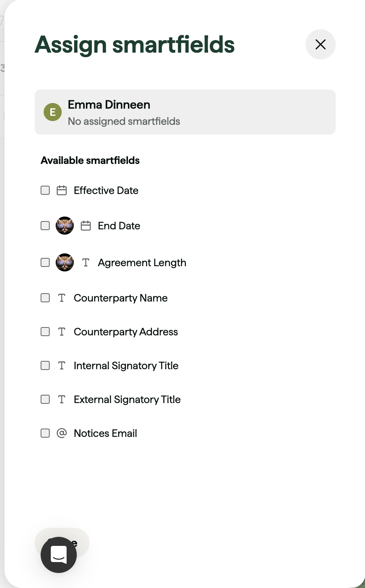Check the Effective Date checkbox
This screenshot has height=588, width=365.
45,190
